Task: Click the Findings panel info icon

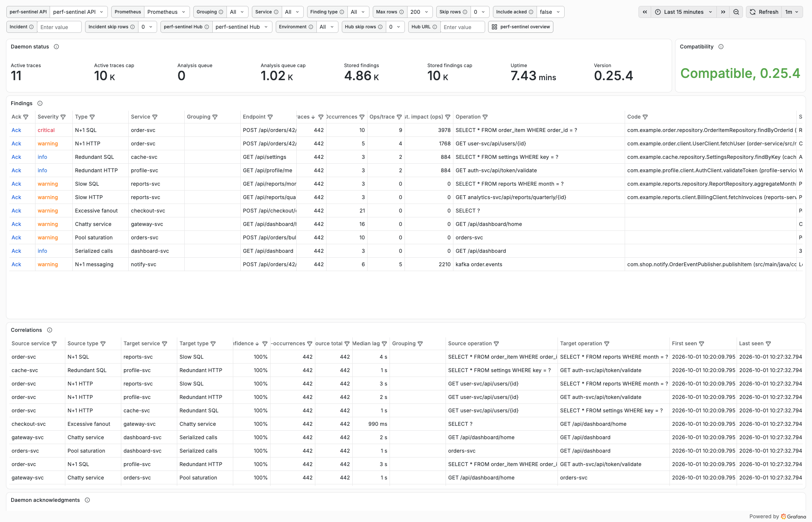Action: (40, 103)
